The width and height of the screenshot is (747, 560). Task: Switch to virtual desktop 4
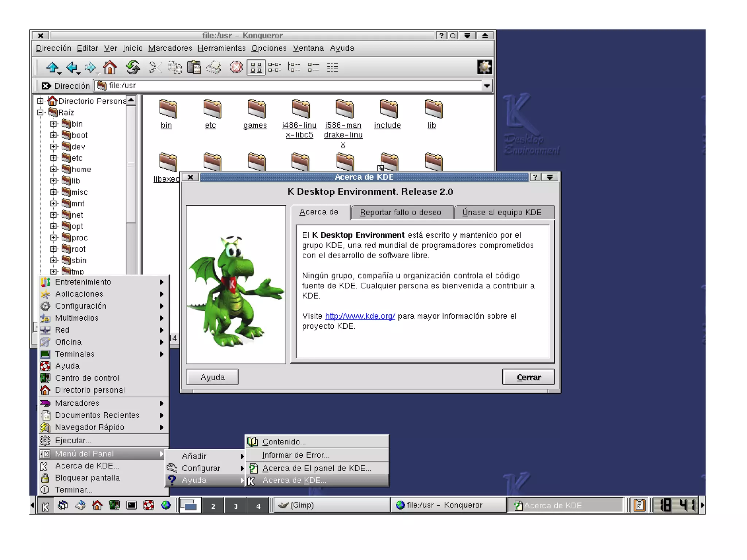(258, 506)
